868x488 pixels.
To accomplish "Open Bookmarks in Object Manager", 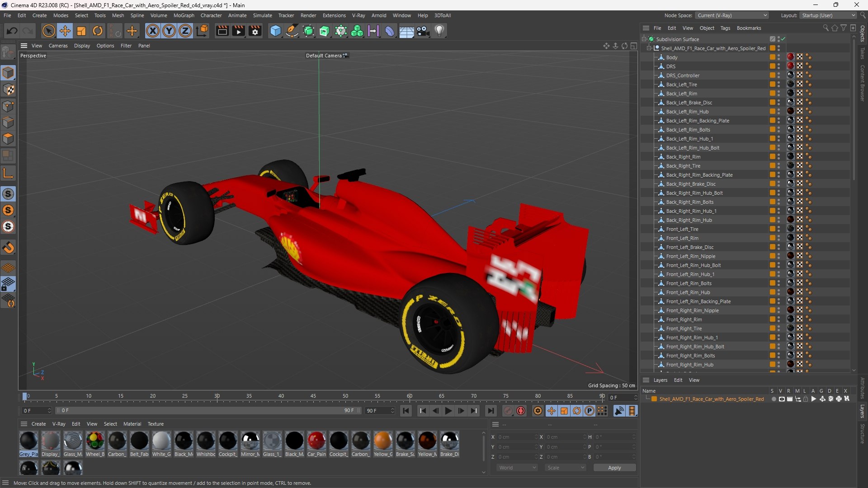I will 749,28.
